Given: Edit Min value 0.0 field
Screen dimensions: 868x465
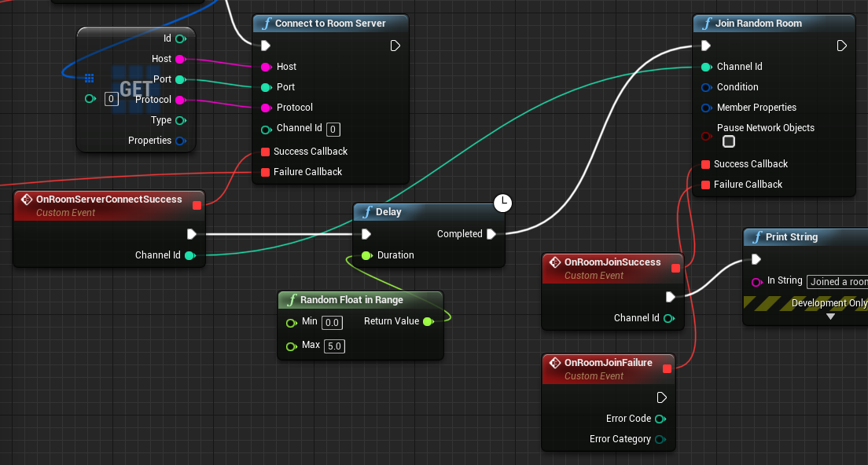Looking at the screenshot, I should [x=332, y=322].
